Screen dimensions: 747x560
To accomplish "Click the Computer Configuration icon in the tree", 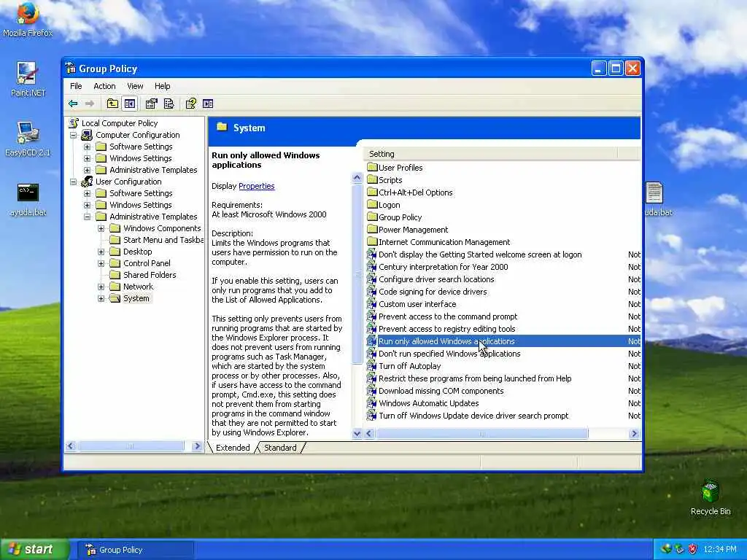I will [x=87, y=135].
